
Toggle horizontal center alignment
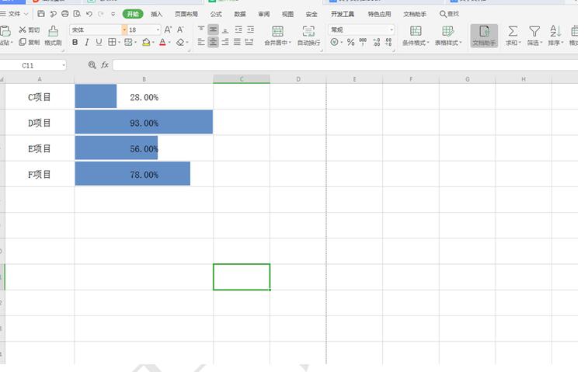[x=213, y=42]
